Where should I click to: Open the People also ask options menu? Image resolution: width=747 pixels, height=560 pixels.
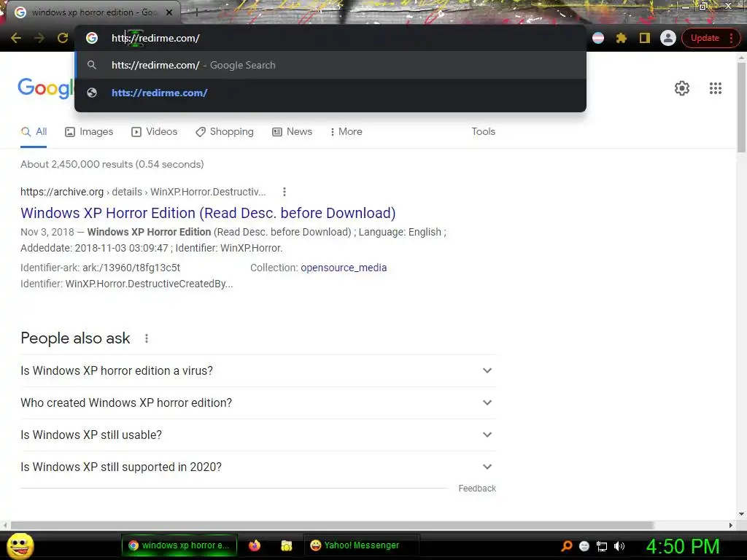146,338
